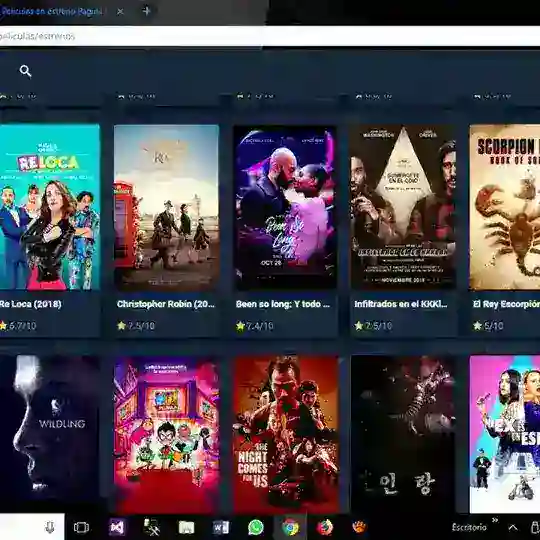Open WhatsApp from the taskbar
The width and height of the screenshot is (540, 540).
256,527
